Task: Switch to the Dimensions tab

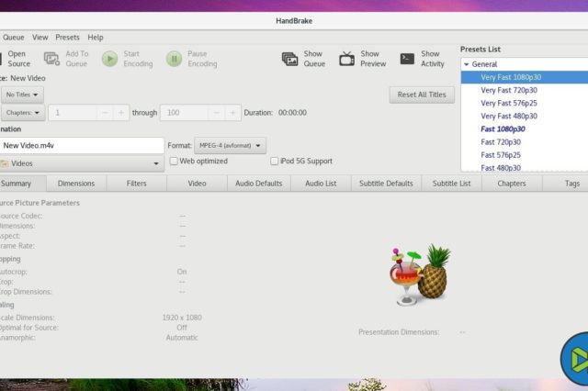Action: click(x=76, y=184)
